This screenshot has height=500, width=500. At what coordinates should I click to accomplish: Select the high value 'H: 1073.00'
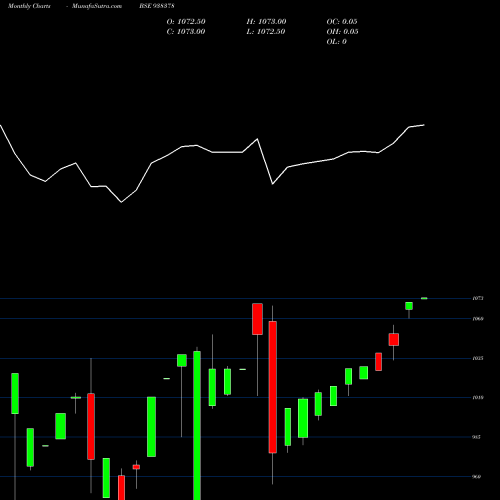(266, 22)
